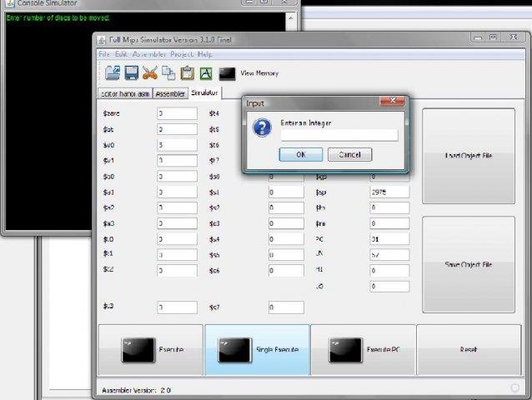The width and height of the screenshot is (532, 400).
Task: Click the $s6 register value field
Action: [286, 271]
